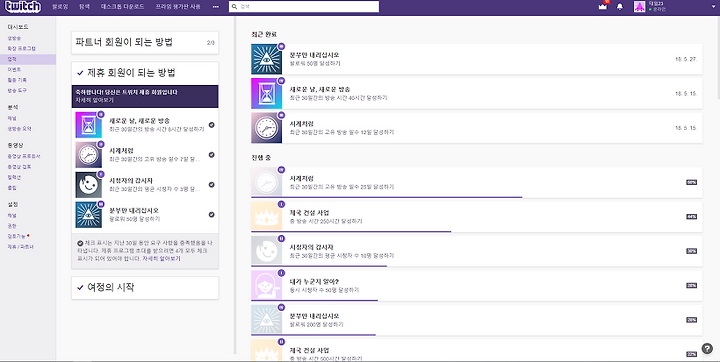Viewport: 720px width, 362px height.
Task: Open 제휴 / 파트너 in the sidebar
Action: pos(21,247)
